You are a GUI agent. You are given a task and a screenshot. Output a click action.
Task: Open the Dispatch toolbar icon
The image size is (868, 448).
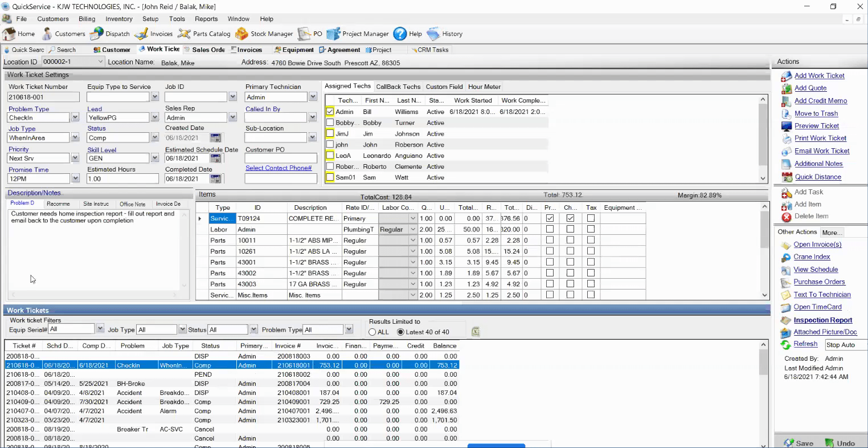pyautogui.click(x=109, y=34)
